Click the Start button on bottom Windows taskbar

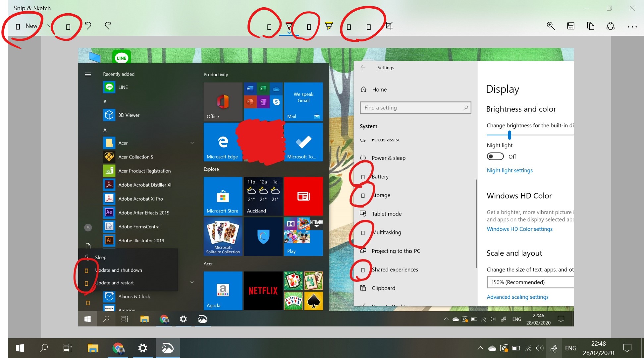[x=20, y=348]
